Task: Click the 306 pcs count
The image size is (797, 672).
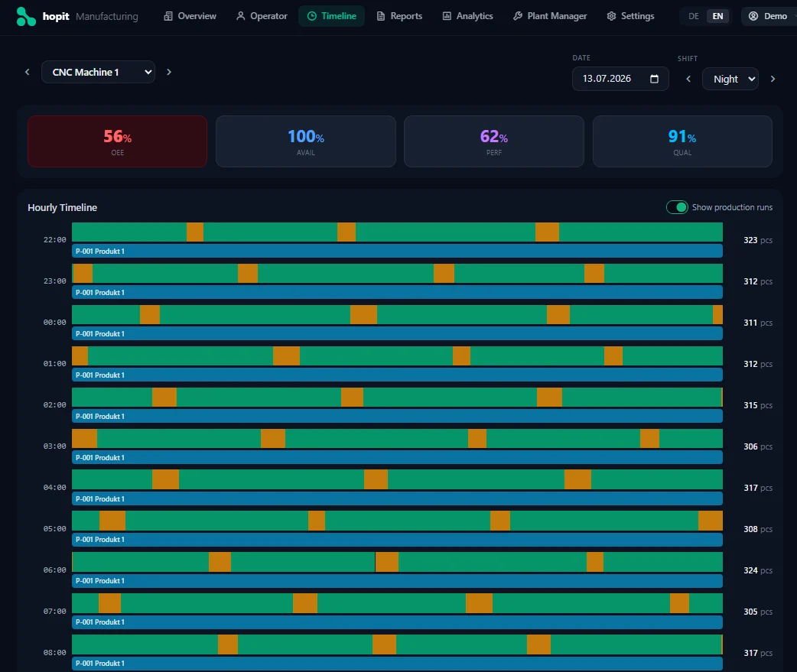Action: click(x=758, y=446)
